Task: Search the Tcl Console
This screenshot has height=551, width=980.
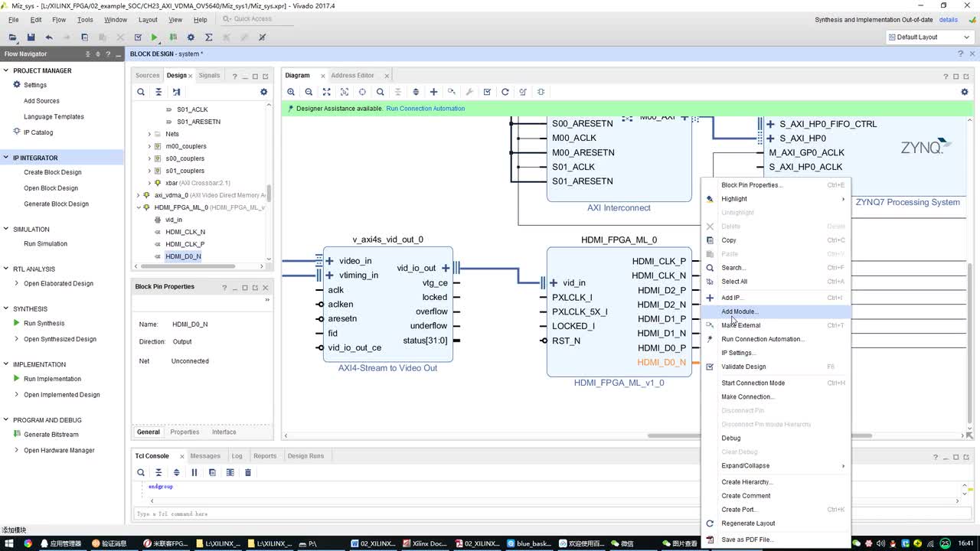Action: pos(141,472)
